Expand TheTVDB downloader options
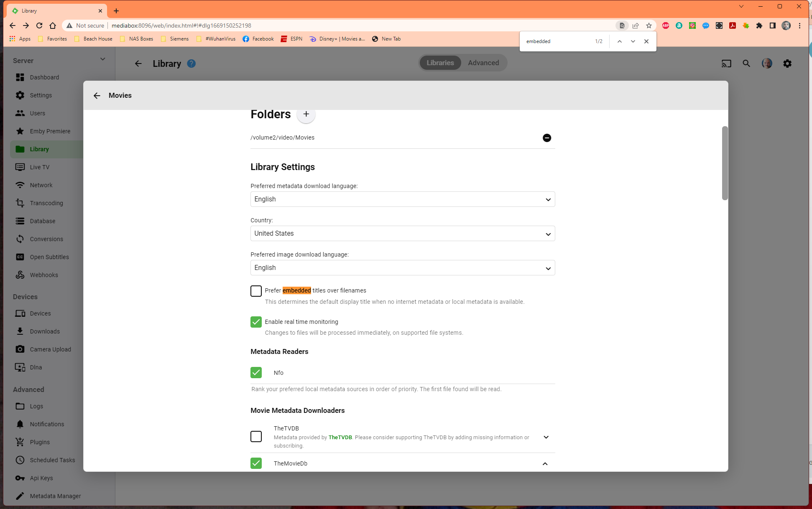Image resolution: width=812 pixels, height=509 pixels. [x=546, y=437]
